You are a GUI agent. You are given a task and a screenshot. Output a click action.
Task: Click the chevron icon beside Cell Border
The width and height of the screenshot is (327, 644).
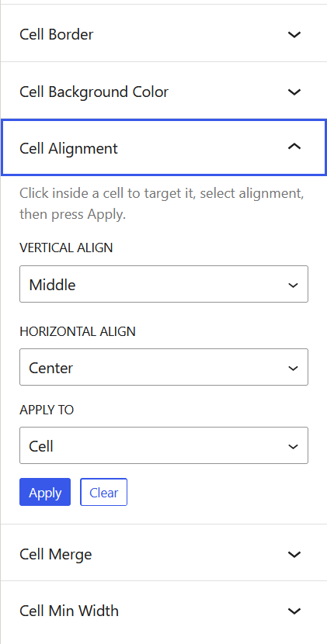point(294,34)
